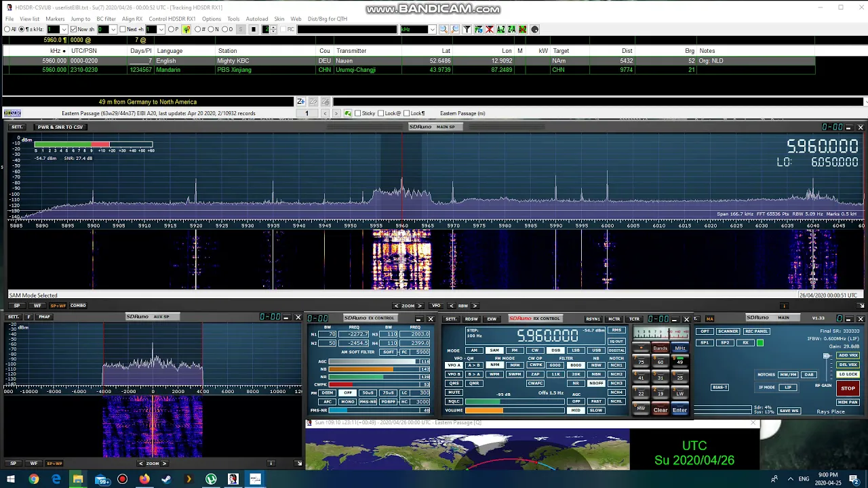Click the SCANNER button in SDRuno Main
This screenshot has width=868, height=488.
[x=728, y=331]
